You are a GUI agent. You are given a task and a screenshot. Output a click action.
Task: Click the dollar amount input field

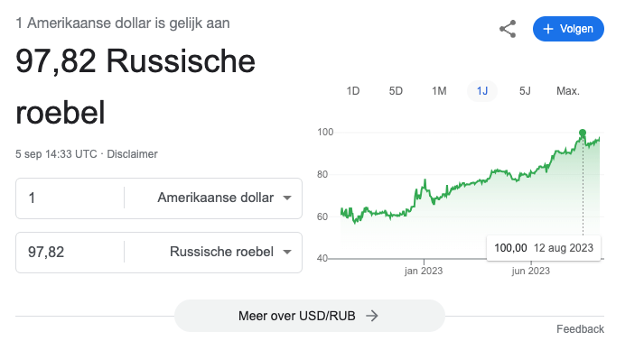pyautogui.click(x=70, y=198)
